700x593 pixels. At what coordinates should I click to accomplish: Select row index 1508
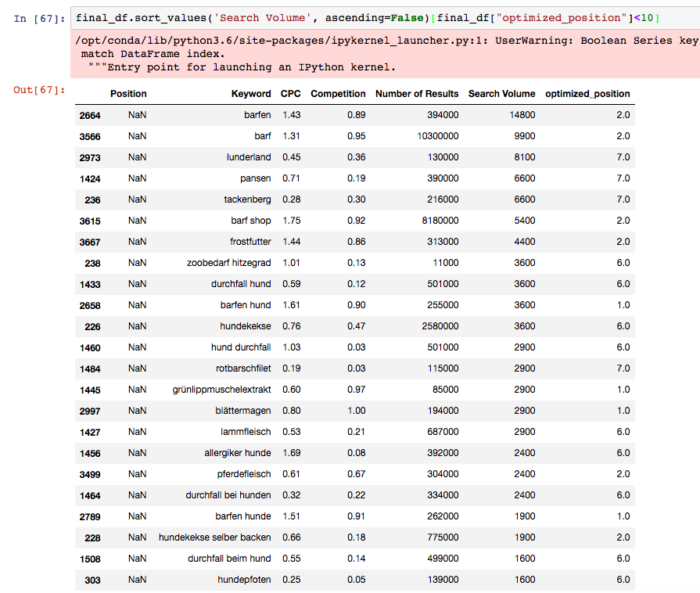click(90, 560)
